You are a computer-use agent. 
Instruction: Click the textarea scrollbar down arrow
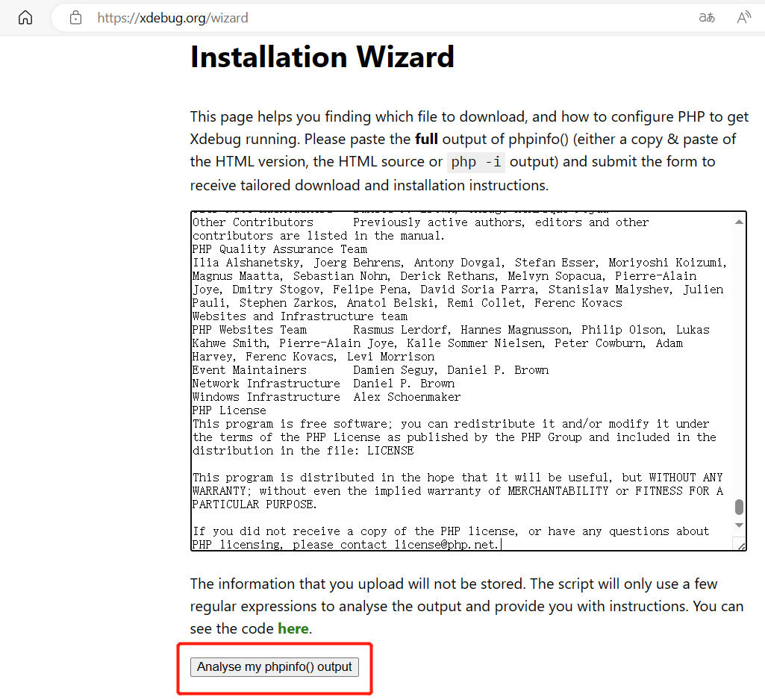739,525
